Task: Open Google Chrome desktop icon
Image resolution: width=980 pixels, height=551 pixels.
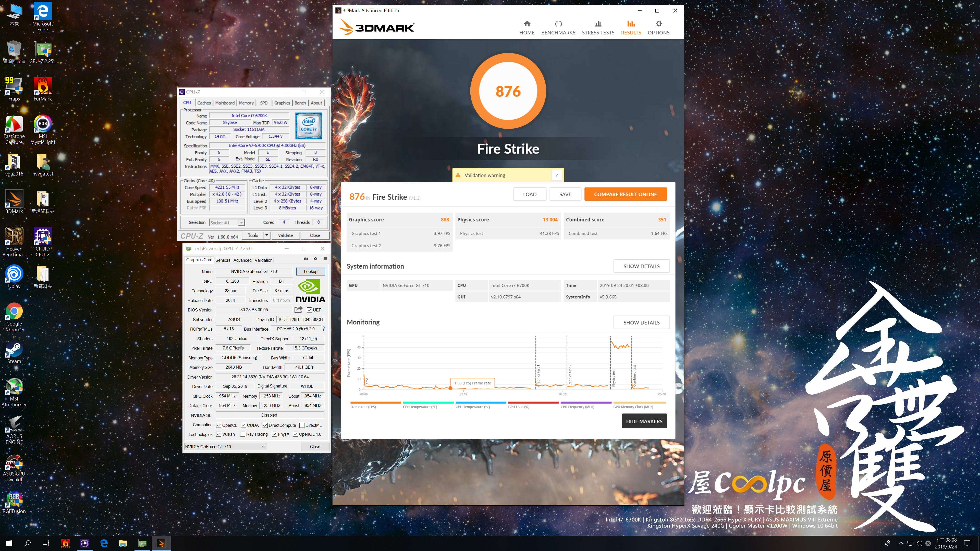Action: coord(14,318)
